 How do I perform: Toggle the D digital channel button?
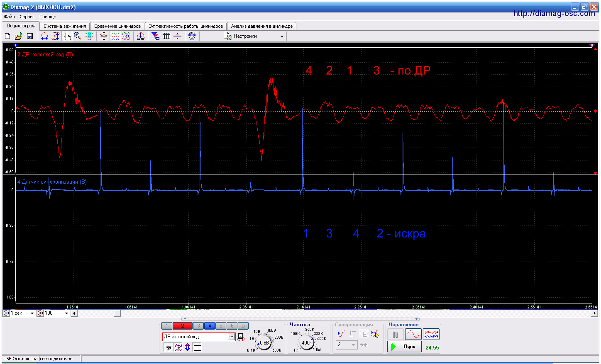pos(243,326)
